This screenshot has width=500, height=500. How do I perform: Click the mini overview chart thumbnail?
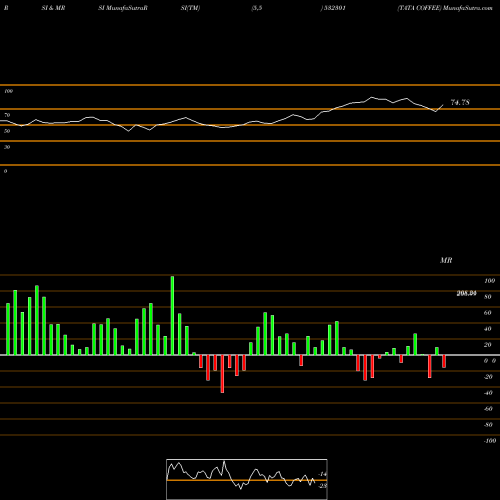pyautogui.click(x=247, y=479)
